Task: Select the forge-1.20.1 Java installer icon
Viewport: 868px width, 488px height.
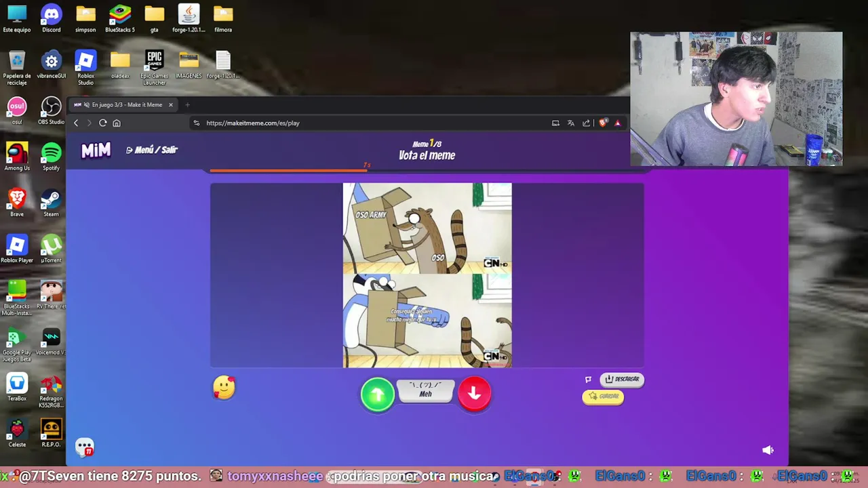Action: (x=189, y=18)
